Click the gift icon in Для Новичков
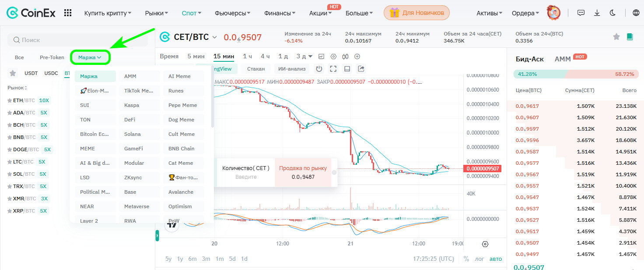 pyautogui.click(x=395, y=13)
